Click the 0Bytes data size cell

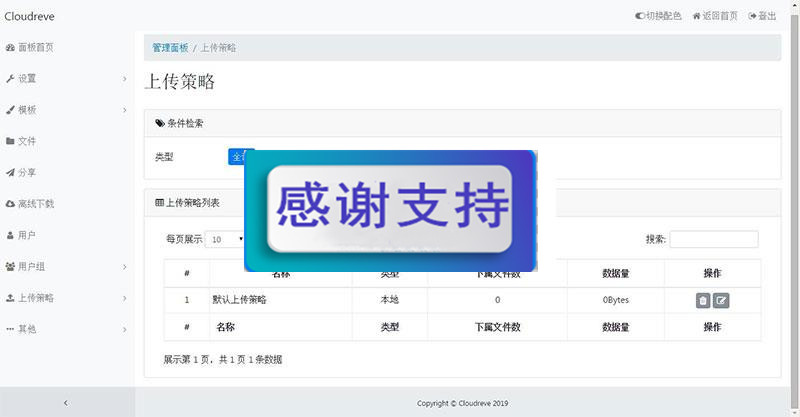[615, 300]
